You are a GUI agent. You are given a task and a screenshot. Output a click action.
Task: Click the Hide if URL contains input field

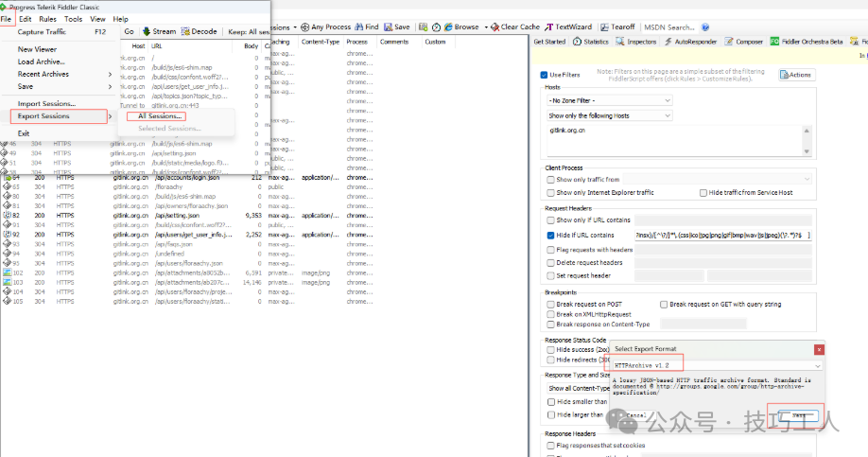(x=723, y=235)
